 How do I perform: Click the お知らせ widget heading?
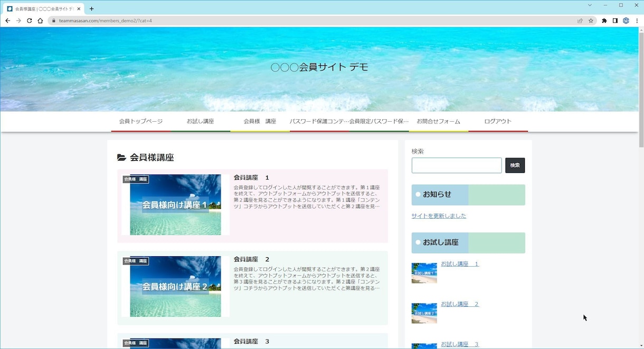[468, 195]
